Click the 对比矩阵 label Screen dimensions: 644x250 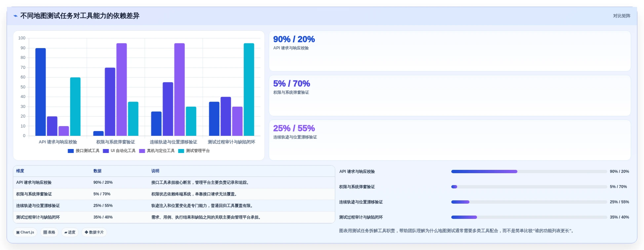(622, 16)
